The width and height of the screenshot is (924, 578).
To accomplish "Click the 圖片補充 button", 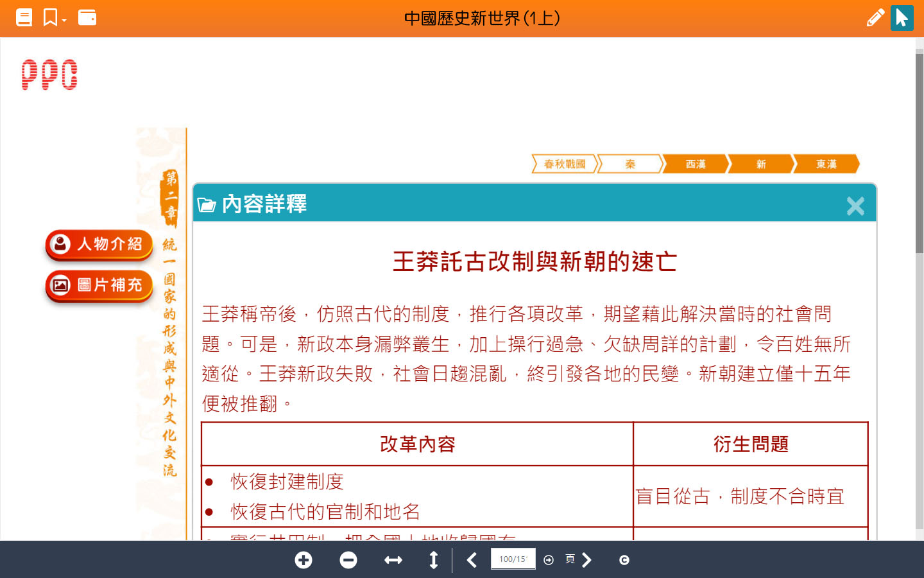I will 99,285.
